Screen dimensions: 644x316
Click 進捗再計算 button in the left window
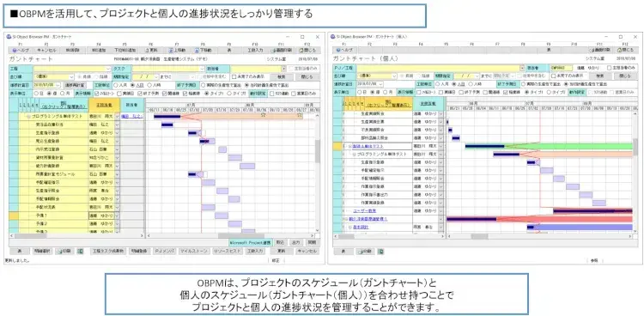tap(75, 85)
